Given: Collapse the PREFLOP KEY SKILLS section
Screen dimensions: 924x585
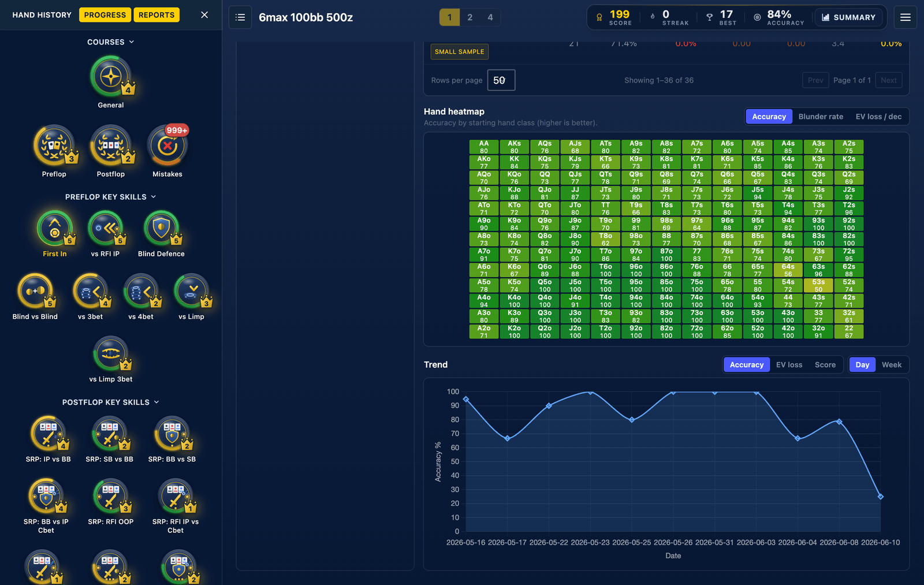Looking at the screenshot, I should (111, 197).
